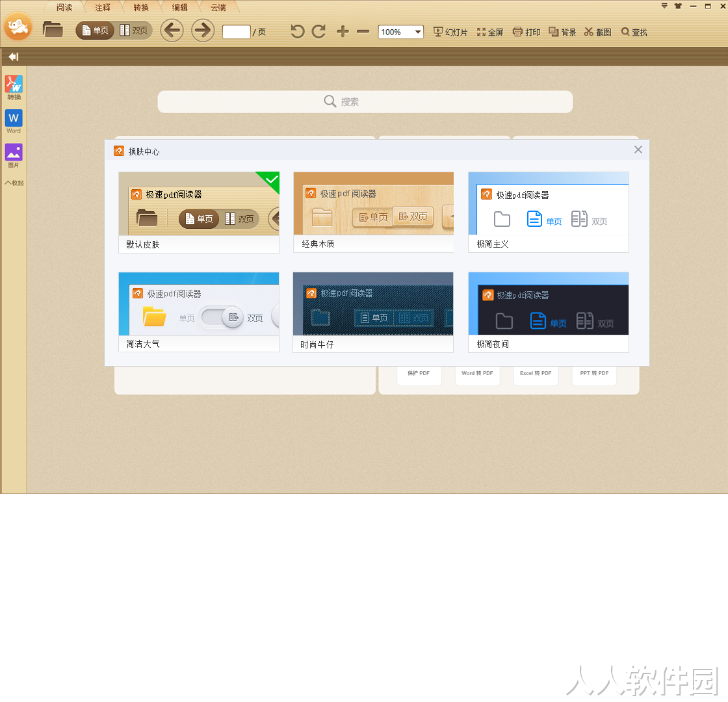Select the 默认皮肤 skin

click(199, 212)
